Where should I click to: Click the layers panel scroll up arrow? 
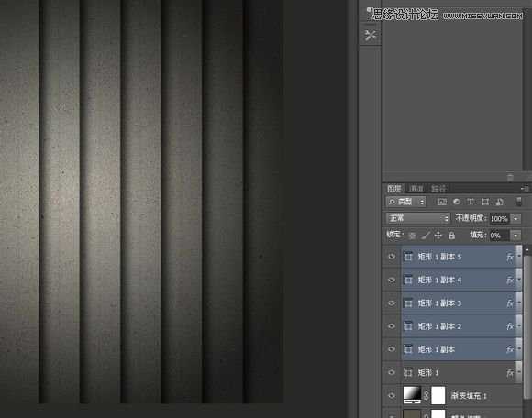(526, 250)
